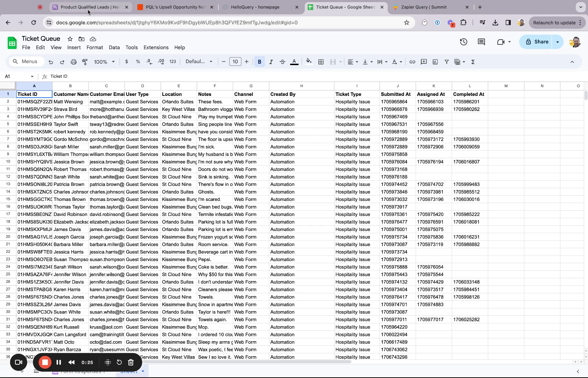Open a new browser tab

click(x=480, y=7)
